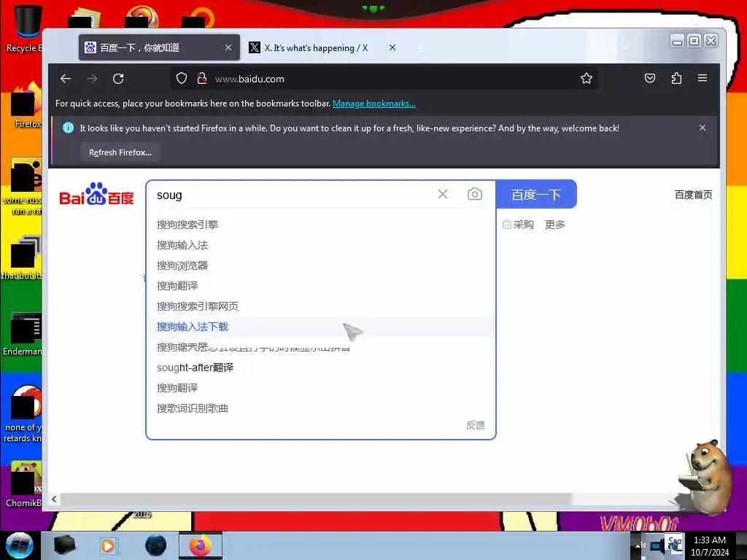The image size is (747, 560).
Task: View site security lock information
Action: 202,79
